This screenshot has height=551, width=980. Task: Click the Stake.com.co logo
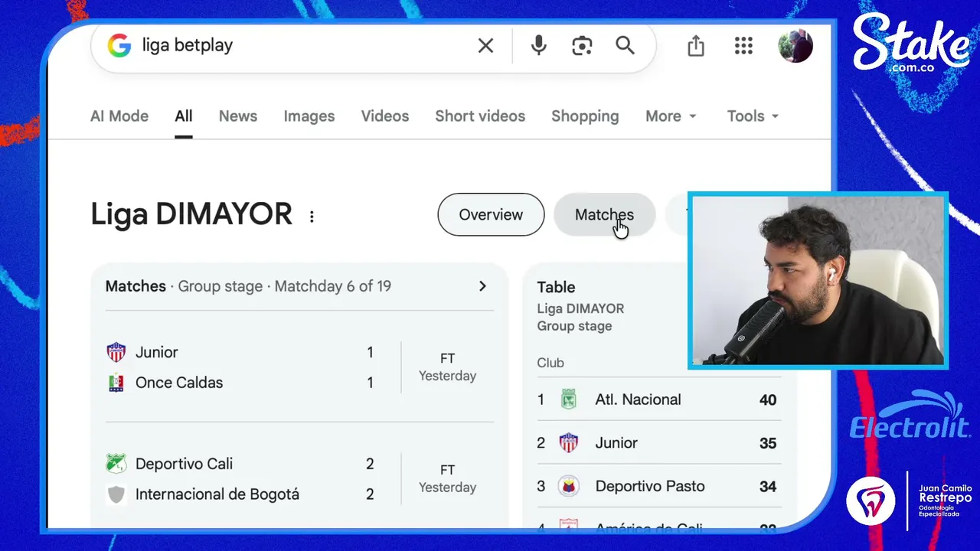point(911,44)
